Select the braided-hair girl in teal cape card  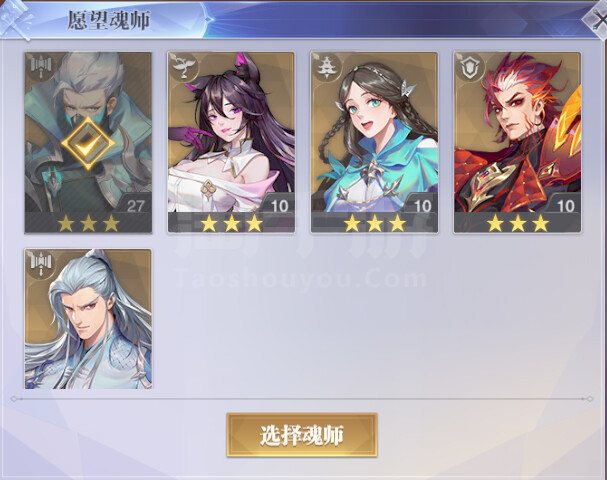pyautogui.click(x=374, y=142)
